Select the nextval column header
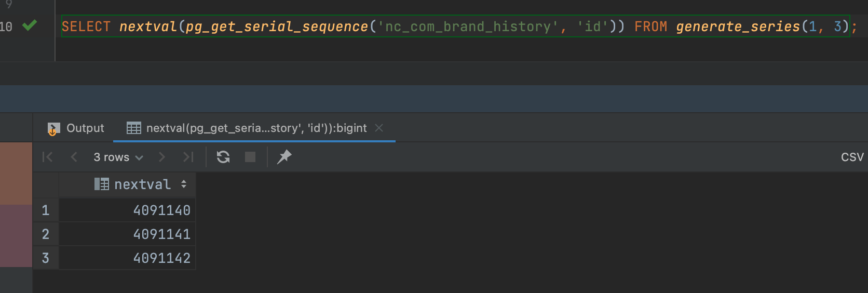 (x=127, y=184)
